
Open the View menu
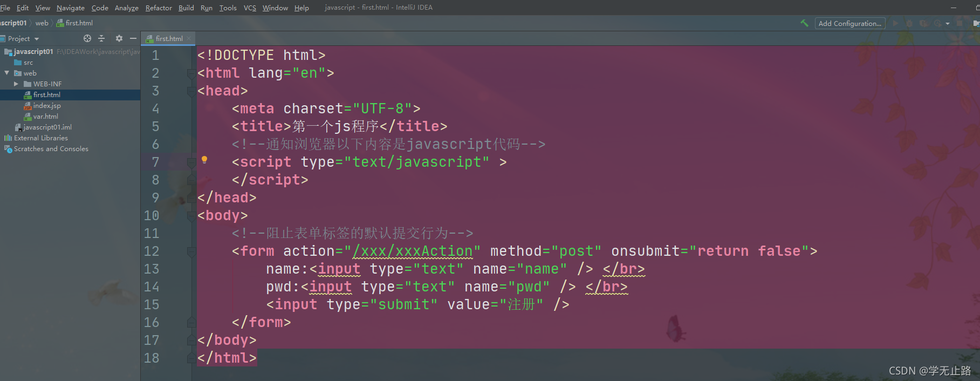[43, 8]
